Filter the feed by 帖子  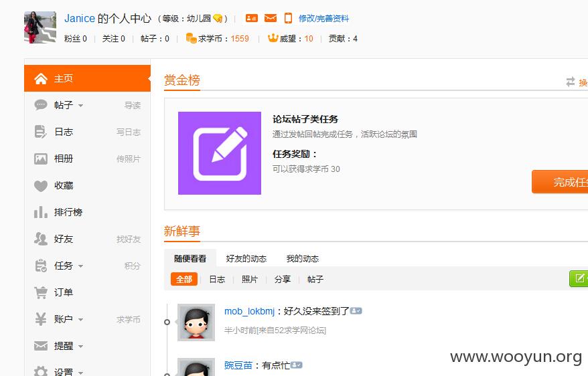(x=315, y=280)
